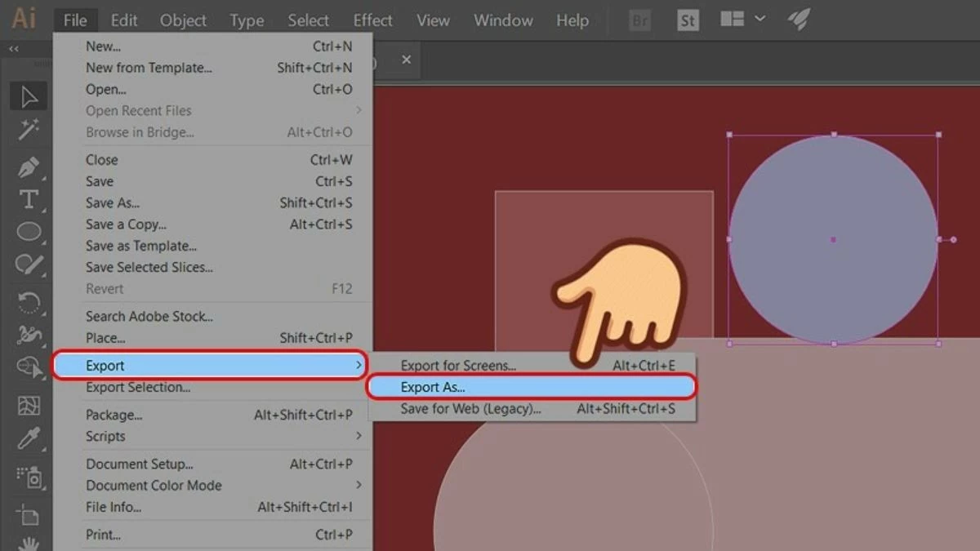Select the Pen tool
The width and height of the screenshot is (980, 551).
pos(27,166)
